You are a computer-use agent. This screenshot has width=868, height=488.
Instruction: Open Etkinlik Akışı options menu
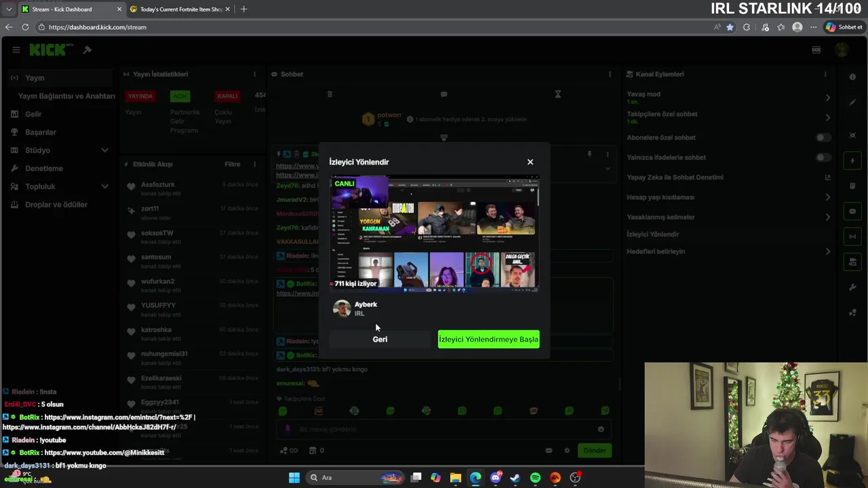tap(254, 164)
